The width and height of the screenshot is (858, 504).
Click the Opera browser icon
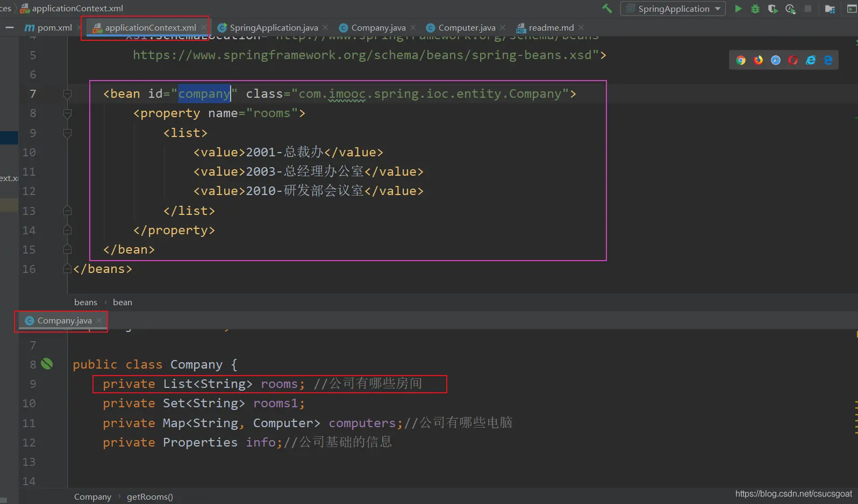[x=793, y=60]
